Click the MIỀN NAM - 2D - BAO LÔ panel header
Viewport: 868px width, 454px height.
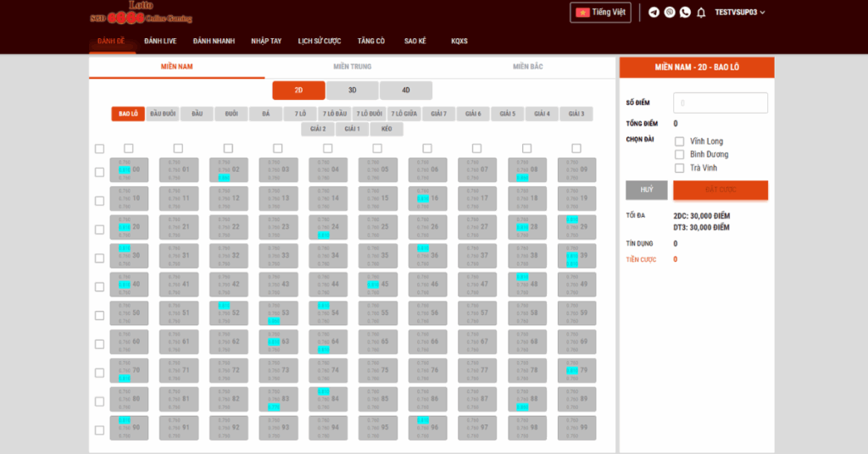coord(697,68)
